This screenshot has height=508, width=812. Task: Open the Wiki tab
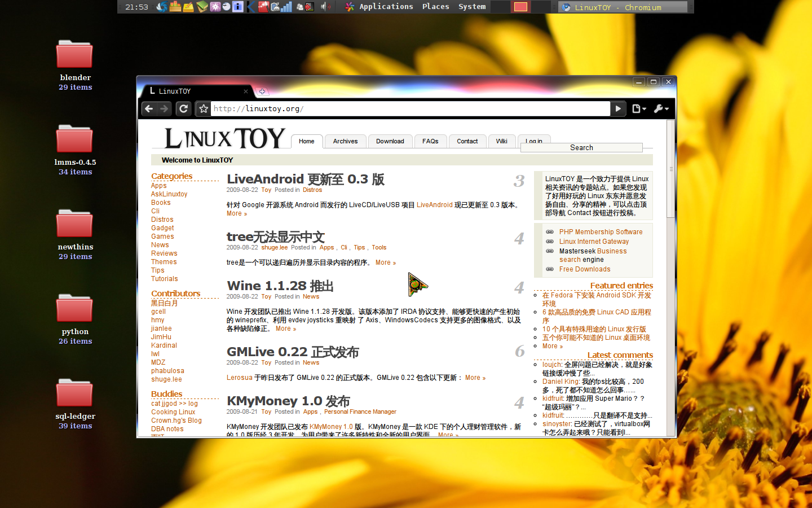point(502,141)
